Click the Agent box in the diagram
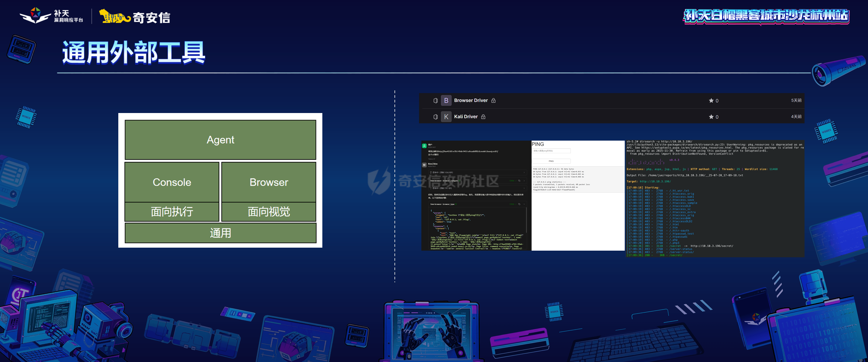 [x=220, y=140]
